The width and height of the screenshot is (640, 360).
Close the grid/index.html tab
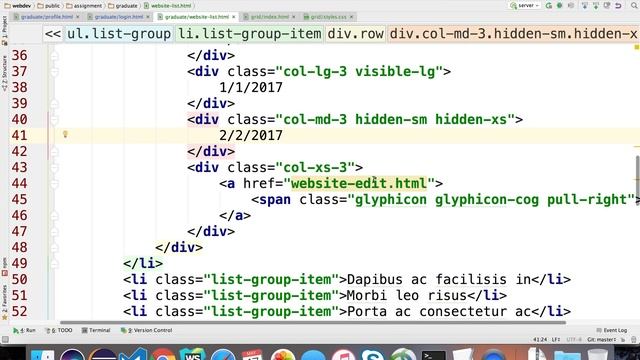pos(293,17)
